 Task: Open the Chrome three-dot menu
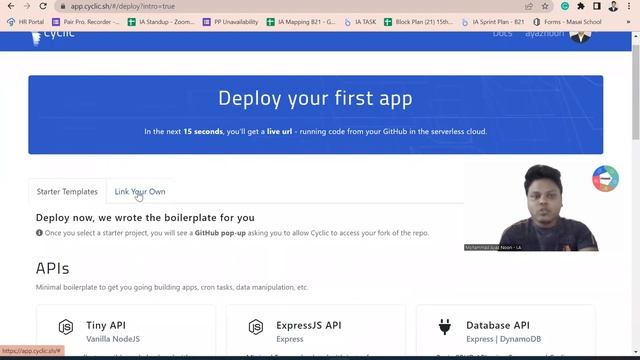point(629,6)
